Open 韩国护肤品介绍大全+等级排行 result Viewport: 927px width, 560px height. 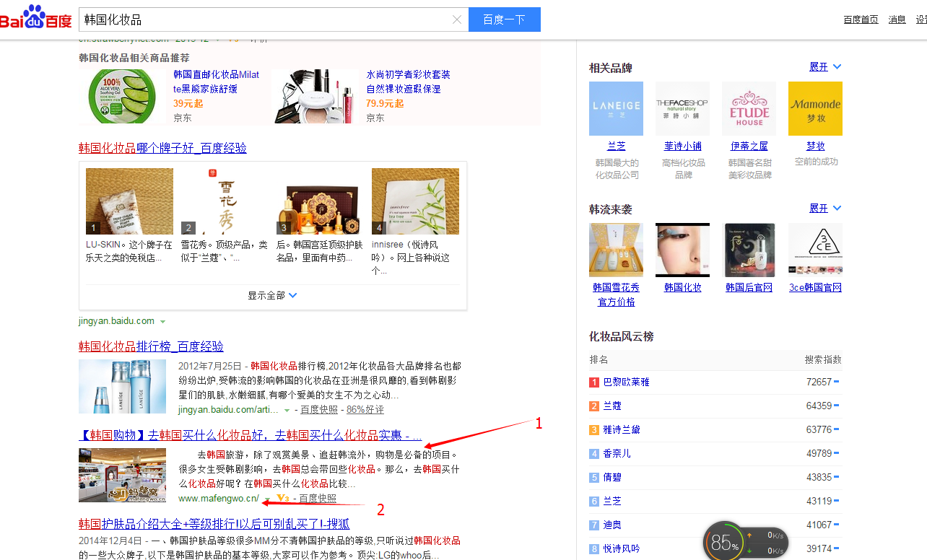[x=214, y=524]
